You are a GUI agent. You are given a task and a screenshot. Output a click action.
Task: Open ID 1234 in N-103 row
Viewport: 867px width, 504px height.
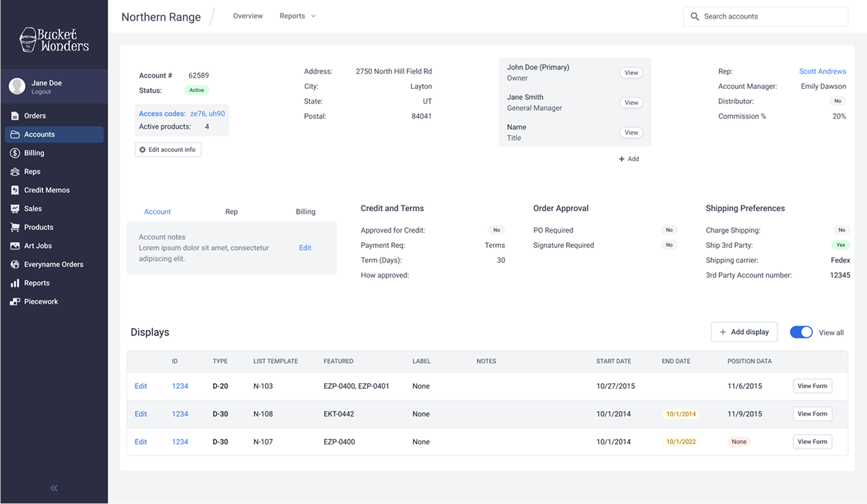pyautogui.click(x=180, y=386)
